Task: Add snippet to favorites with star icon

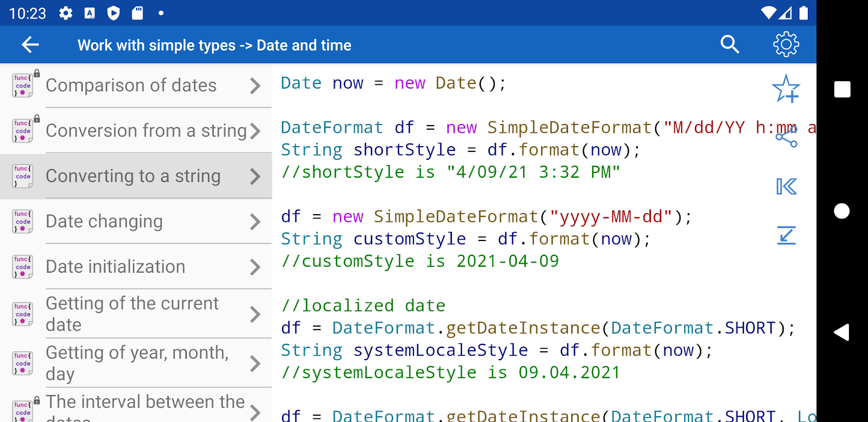Action: 786,89
